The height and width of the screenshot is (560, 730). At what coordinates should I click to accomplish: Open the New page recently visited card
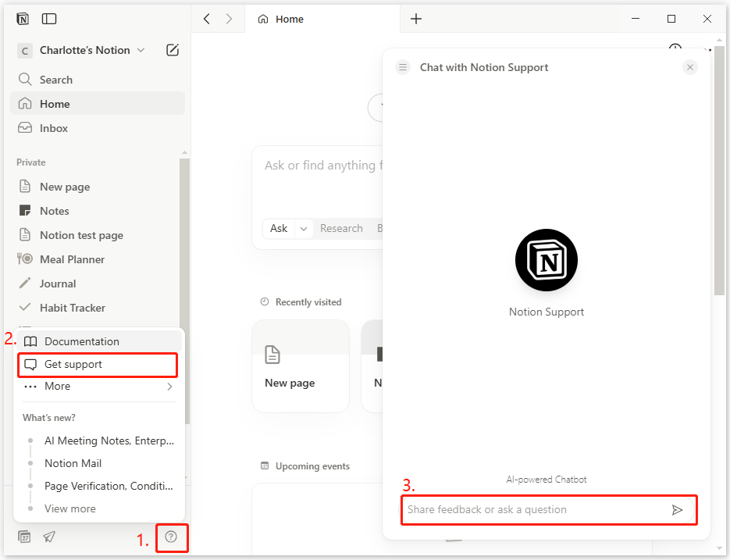pos(301,366)
